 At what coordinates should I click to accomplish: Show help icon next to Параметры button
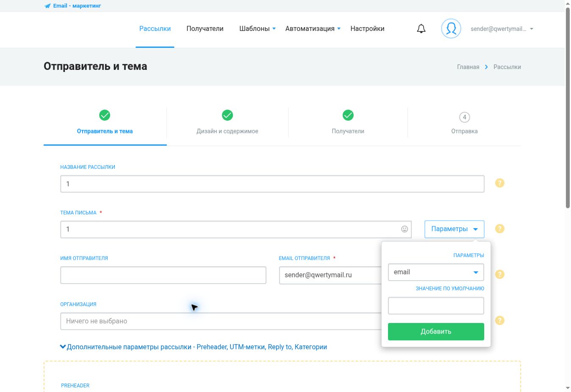coord(500,229)
